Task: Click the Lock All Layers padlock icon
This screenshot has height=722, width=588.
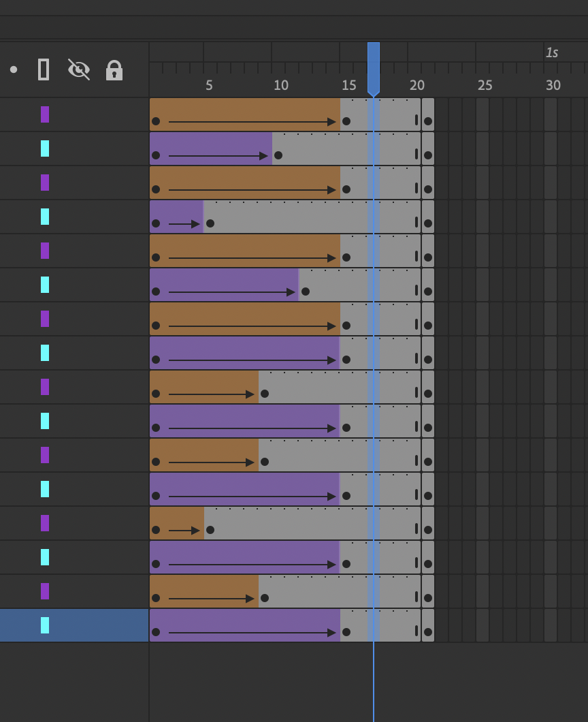Action: [114, 70]
